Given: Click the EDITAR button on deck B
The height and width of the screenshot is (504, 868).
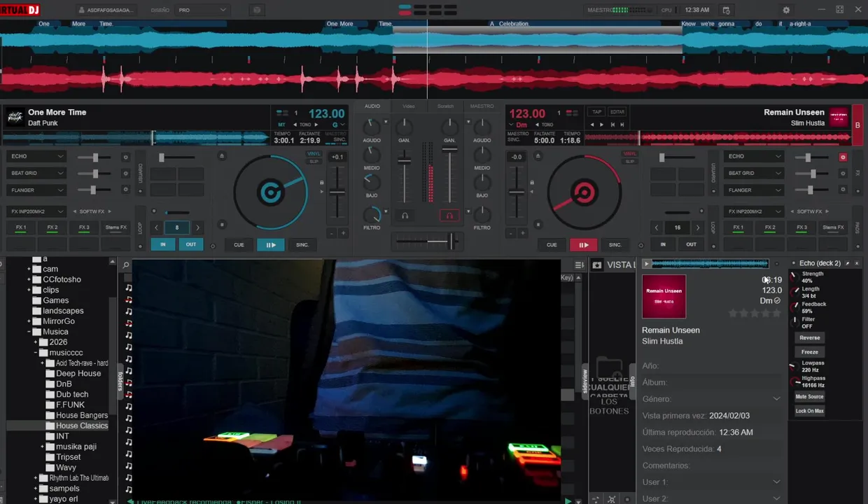Looking at the screenshot, I should (x=617, y=112).
